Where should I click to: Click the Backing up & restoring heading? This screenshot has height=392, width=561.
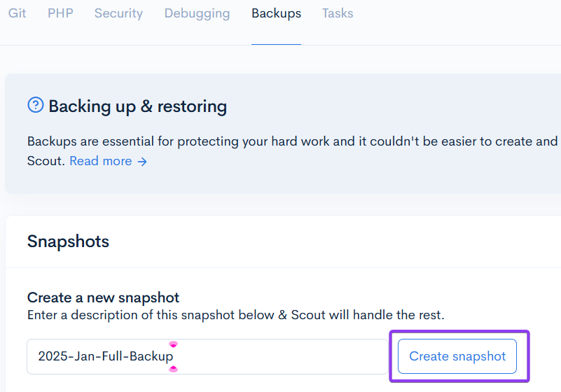pos(137,106)
